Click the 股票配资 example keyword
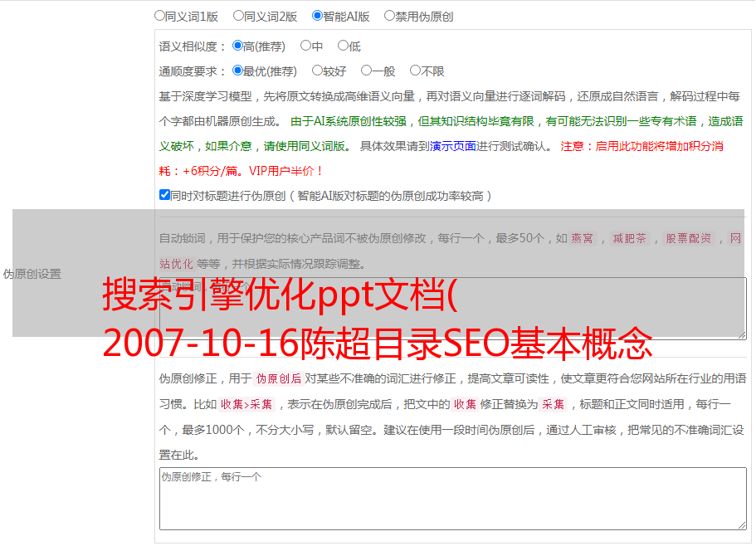Viewport: 756px width, 546px height. tap(689, 238)
